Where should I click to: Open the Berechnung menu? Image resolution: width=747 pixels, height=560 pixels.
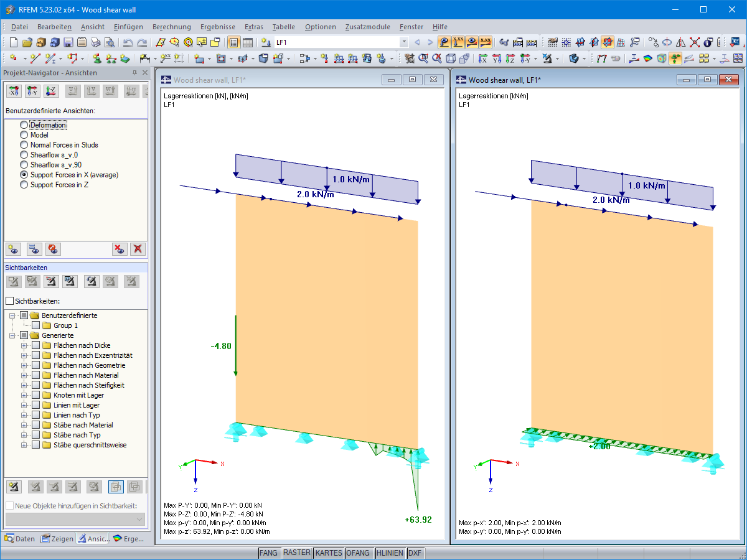[172, 27]
